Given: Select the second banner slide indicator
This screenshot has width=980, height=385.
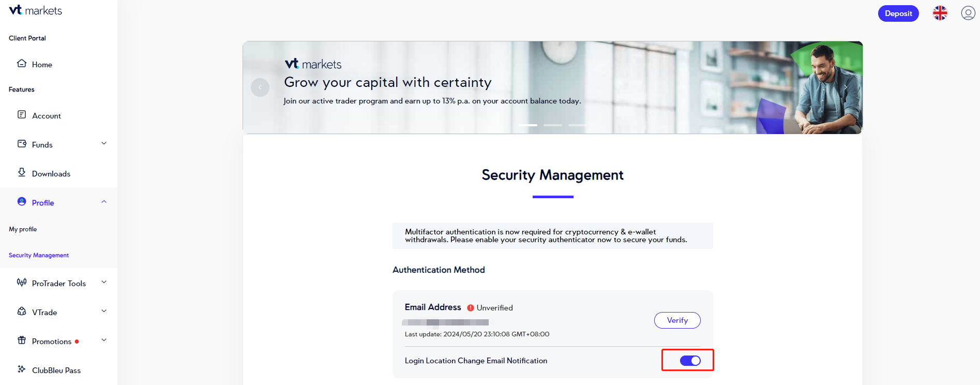Looking at the screenshot, I should [x=552, y=125].
